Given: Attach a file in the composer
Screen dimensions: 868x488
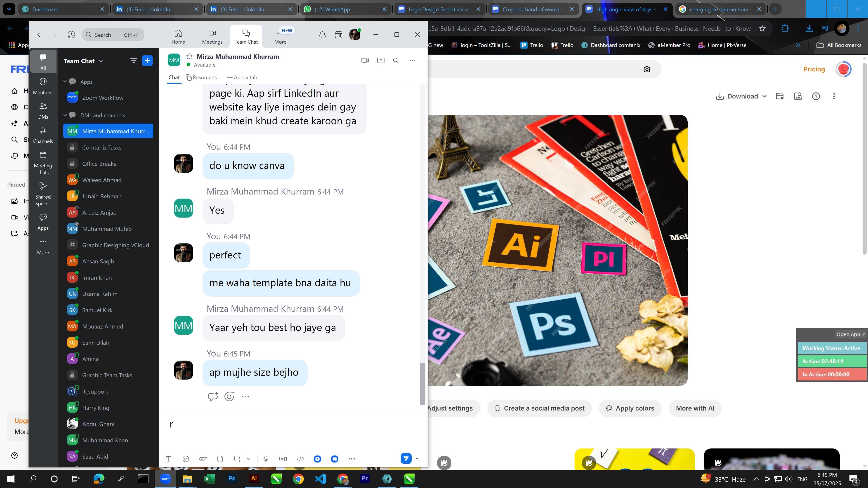Looking at the screenshot, I should (220, 459).
